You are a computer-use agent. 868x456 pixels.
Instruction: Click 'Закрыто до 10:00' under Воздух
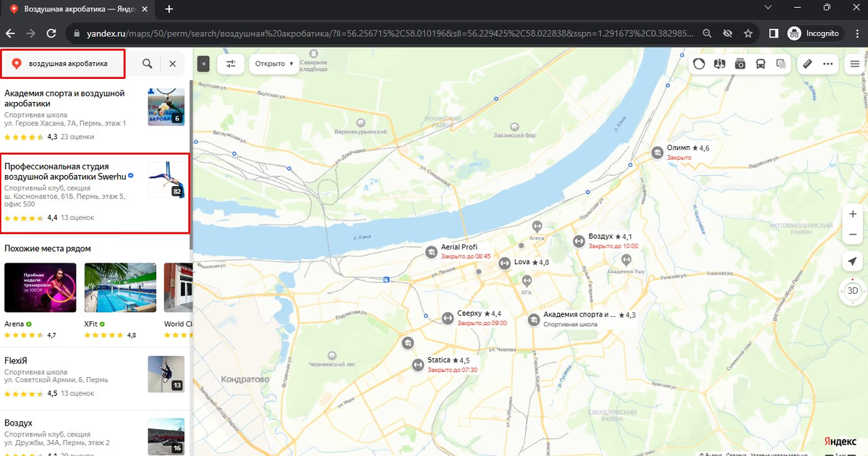pyautogui.click(x=613, y=246)
